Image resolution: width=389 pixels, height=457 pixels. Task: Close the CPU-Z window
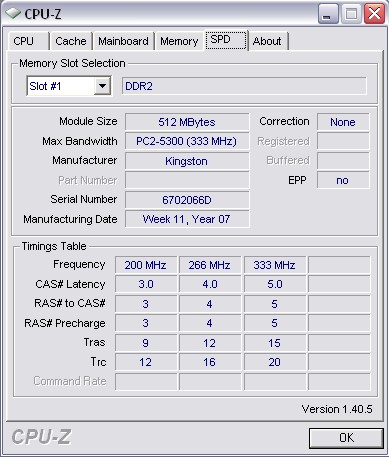[374, 14]
